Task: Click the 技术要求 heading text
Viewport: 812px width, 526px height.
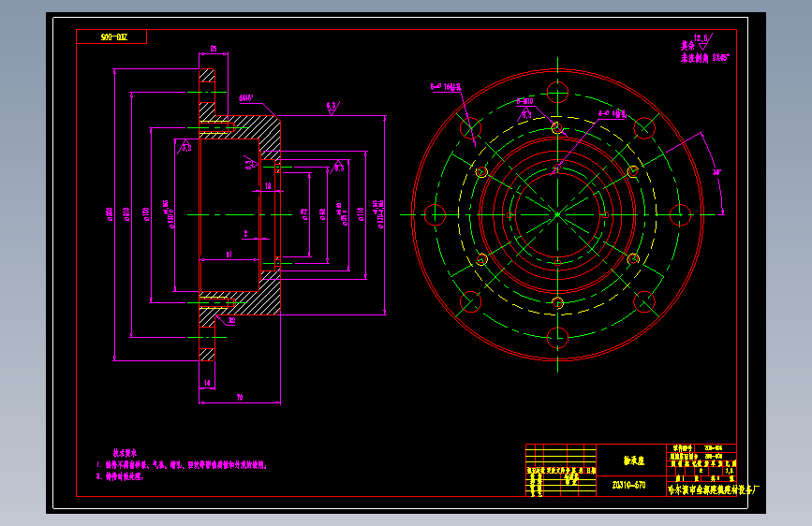Action: click(x=125, y=453)
